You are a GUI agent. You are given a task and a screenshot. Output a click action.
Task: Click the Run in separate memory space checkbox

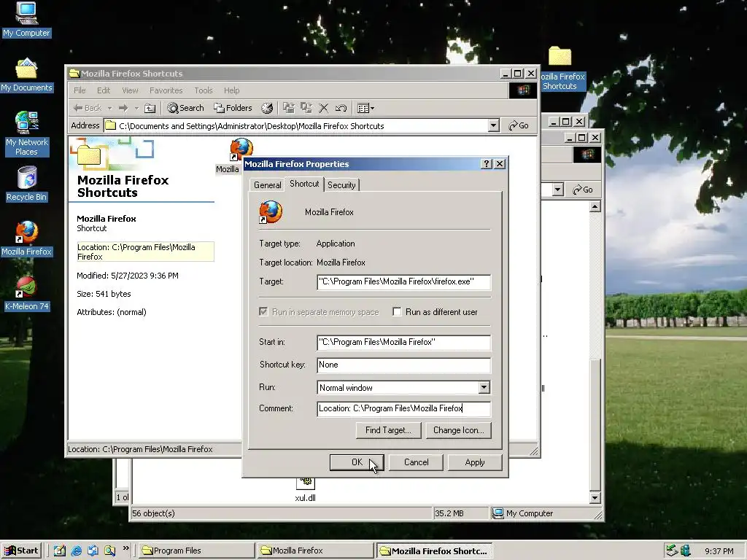pos(263,311)
